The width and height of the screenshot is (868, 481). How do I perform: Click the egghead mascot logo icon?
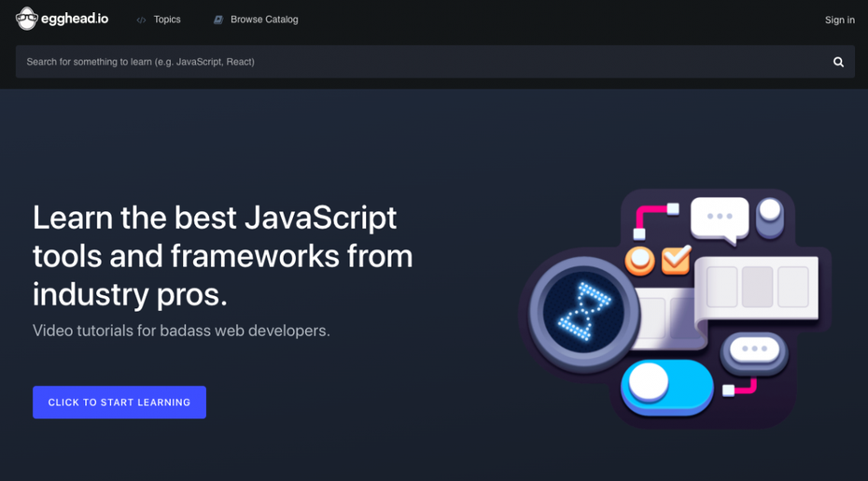click(x=26, y=19)
